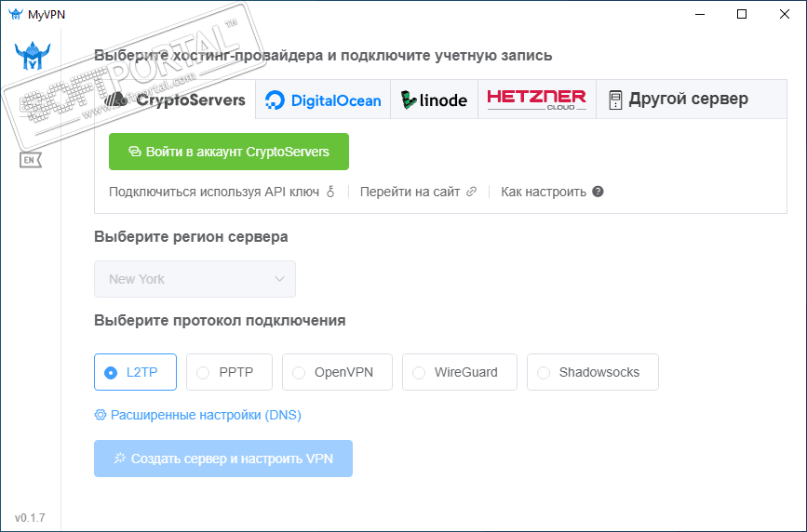Click the external link icon after Перейти на сайт
This screenshot has width=807, height=532.
pos(472,192)
